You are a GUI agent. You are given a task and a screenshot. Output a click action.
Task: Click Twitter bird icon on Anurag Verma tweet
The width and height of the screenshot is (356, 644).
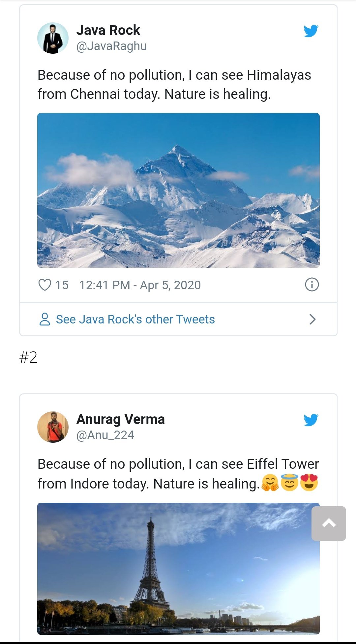(311, 420)
